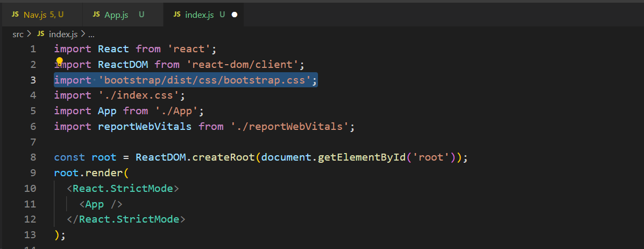This screenshot has height=249, width=644.
Task: Click the App identifier on line 5
Action: (107, 111)
